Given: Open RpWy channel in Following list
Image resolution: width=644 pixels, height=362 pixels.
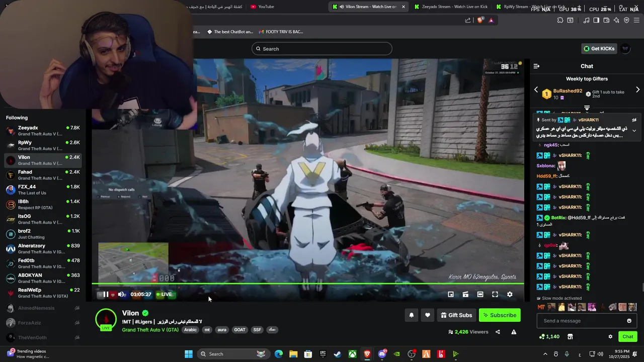Looking at the screenshot, I should [x=43, y=145].
